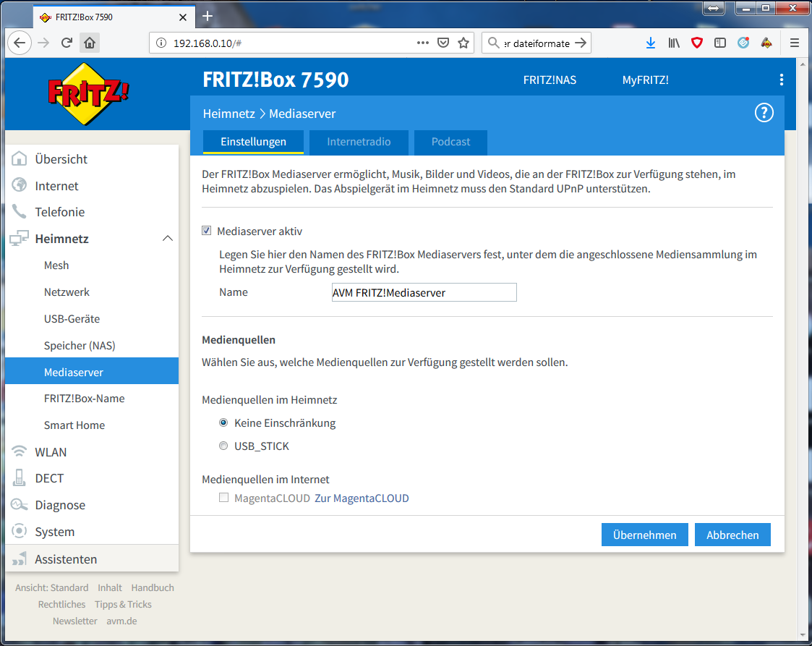The image size is (812, 646).
Task: Click the browser address bar URL
Action: click(207, 43)
